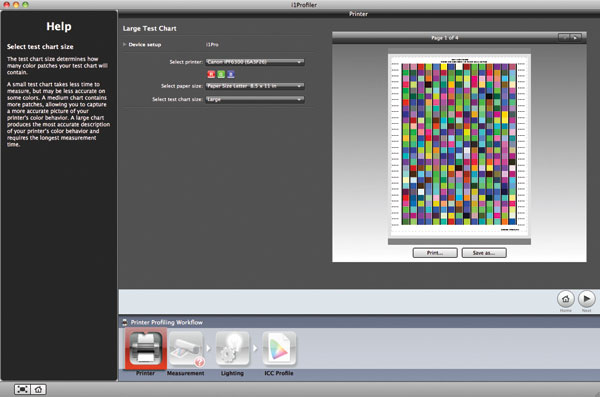This screenshot has height=397, width=600.
Task: Click the Printer Profiling Workflow header icon
Action: 125,322
